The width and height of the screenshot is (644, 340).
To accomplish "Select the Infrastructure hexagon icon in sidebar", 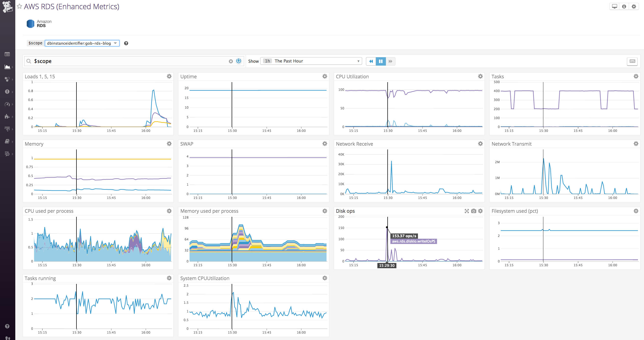I will 7,79.
